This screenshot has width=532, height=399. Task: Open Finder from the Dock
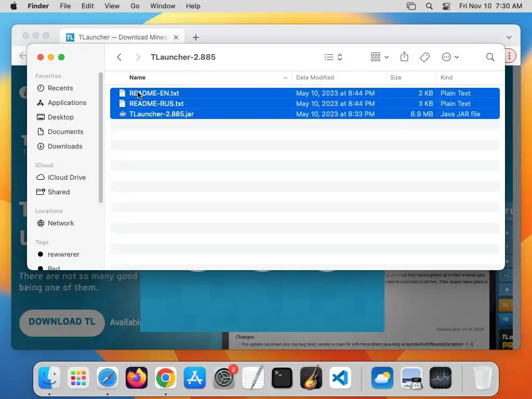(49, 378)
